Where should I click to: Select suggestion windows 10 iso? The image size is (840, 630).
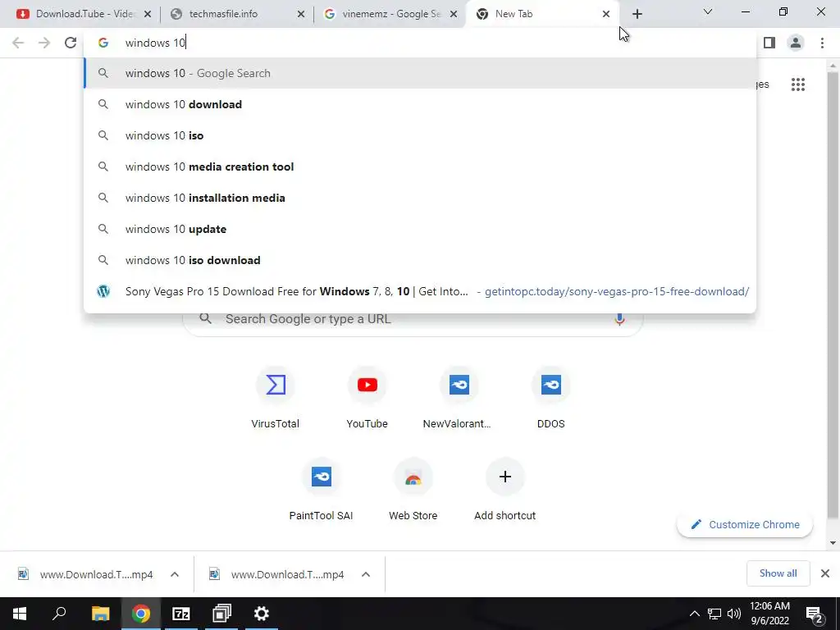click(x=420, y=135)
